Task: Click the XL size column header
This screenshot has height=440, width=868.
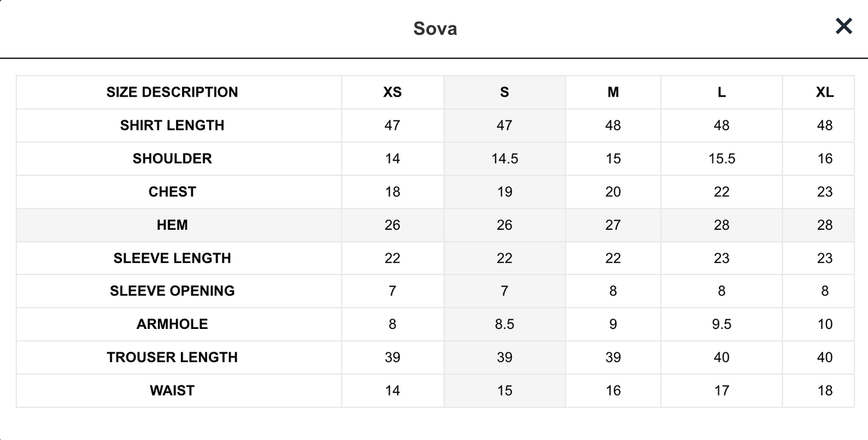Action: point(825,92)
